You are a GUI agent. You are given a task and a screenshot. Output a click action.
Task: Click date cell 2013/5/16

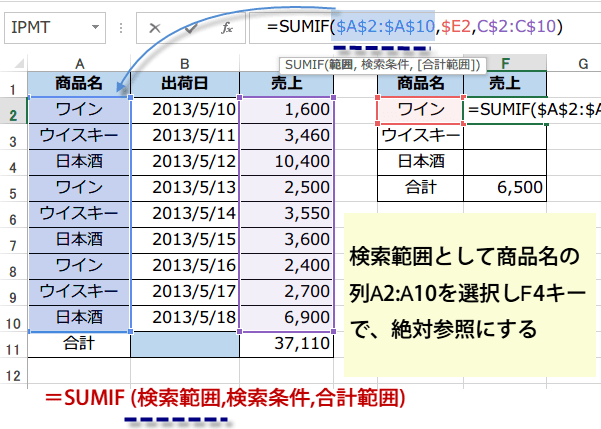[185, 266]
